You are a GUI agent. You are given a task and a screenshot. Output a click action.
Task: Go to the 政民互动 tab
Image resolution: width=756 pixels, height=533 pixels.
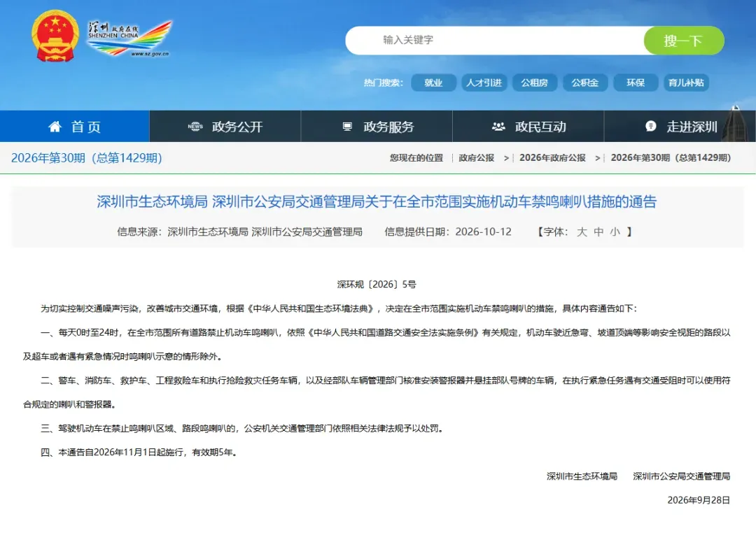point(528,127)
